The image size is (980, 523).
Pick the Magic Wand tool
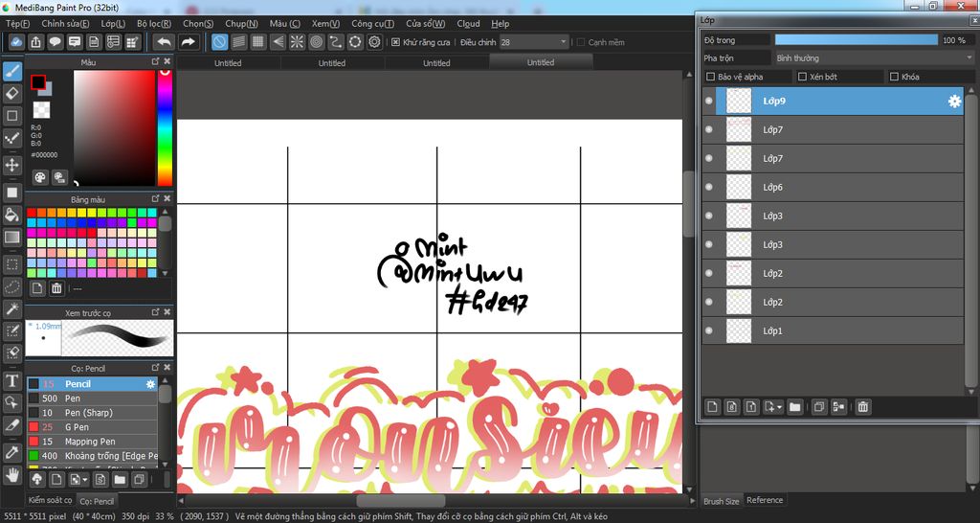click(x=11, y=308)
